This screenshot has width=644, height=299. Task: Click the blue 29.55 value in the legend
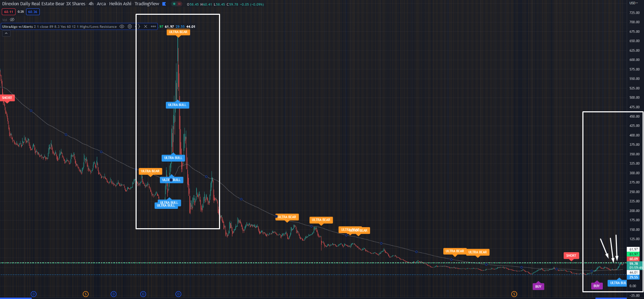180,26
